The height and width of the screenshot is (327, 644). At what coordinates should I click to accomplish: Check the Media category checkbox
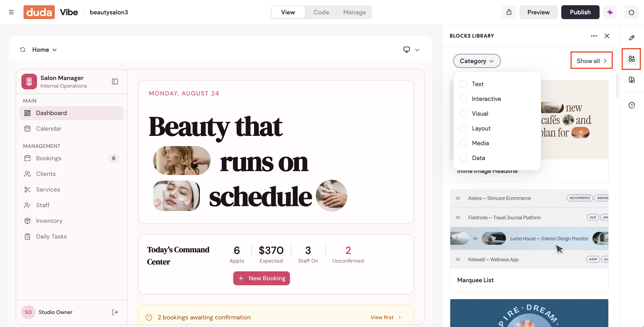[463, 143]
